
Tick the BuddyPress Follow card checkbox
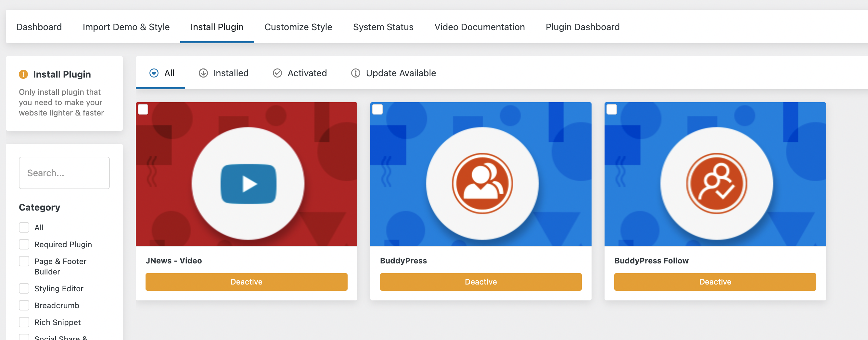tap(612, 109)
